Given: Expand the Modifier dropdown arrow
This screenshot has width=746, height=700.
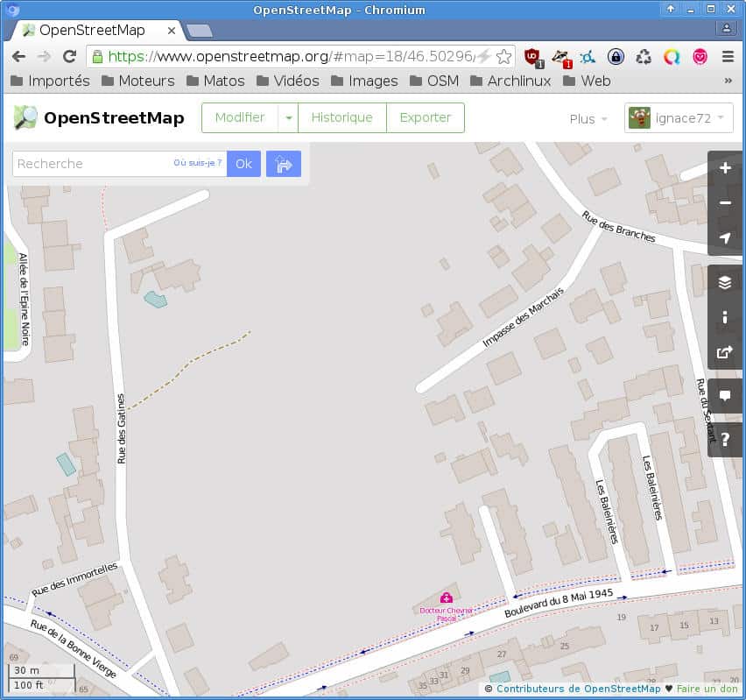Looking at the screenshot, I should pos(288,117).
